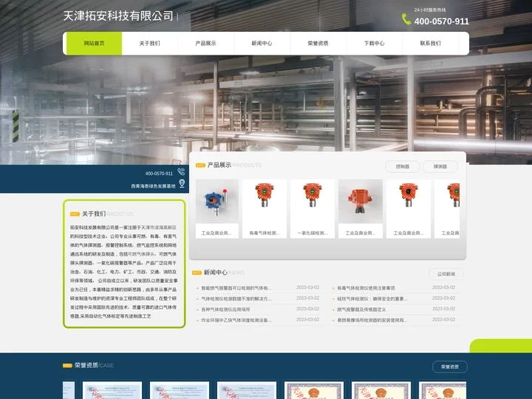Go to 网站首页 in navigation bar
532x399 pixels.
94,44
